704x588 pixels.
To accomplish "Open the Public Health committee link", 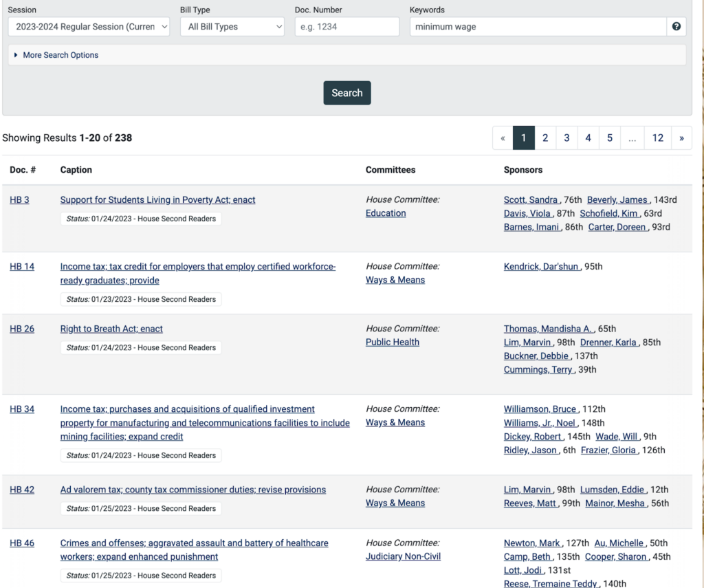I will coord(392,342).
